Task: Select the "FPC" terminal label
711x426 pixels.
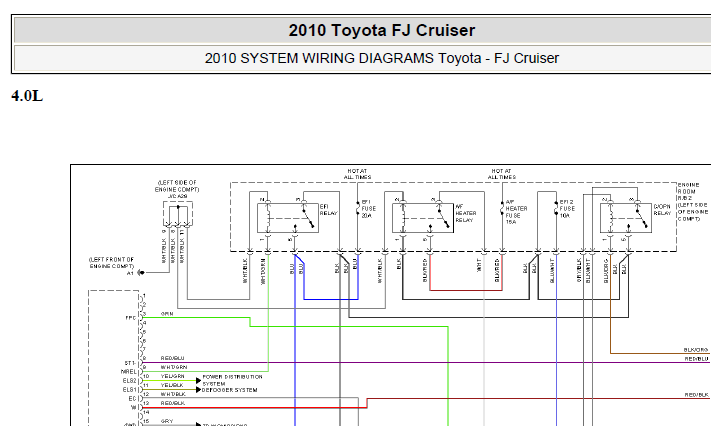Action: click(x=131, y=318)
